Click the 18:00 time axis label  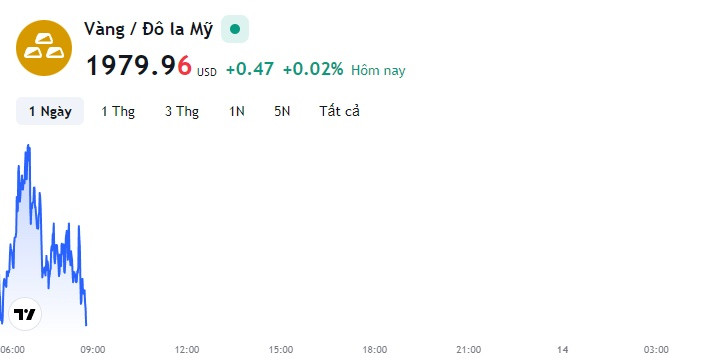pos(375,350)
